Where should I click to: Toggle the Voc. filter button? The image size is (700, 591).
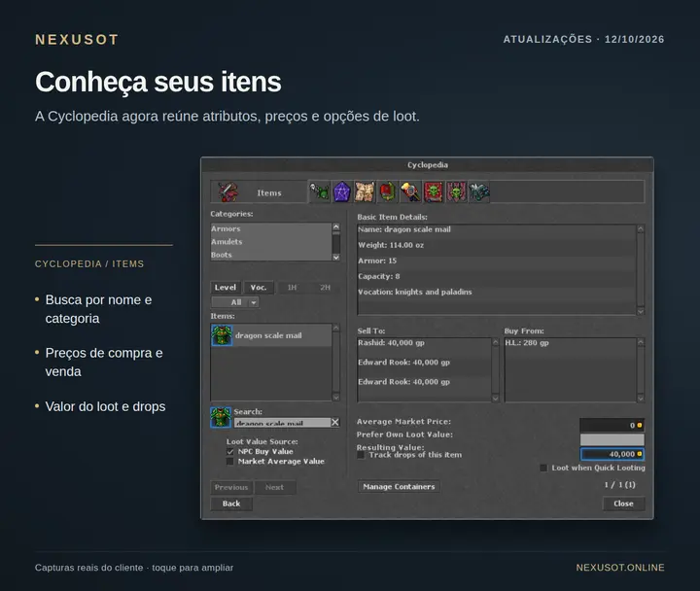(x=259, y=288)
